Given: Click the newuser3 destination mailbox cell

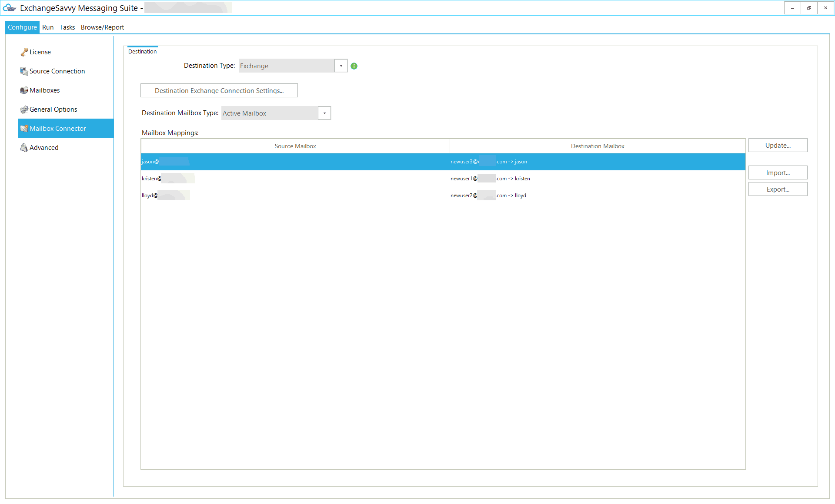Looking at the screenshot, I should click(x=598, y=162).
